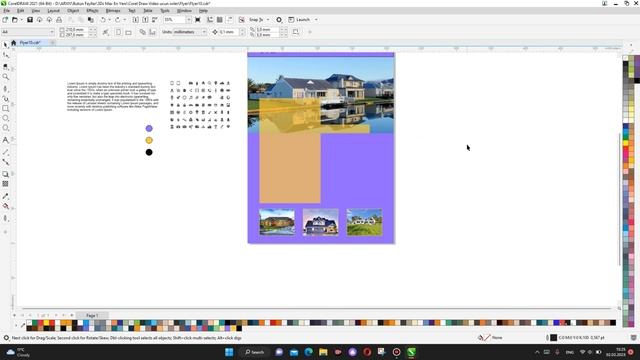The height and width of the screenshot is (360, 640).
Task: Select the Lorem Ipsum text block
Action: [x=112, y=97]
